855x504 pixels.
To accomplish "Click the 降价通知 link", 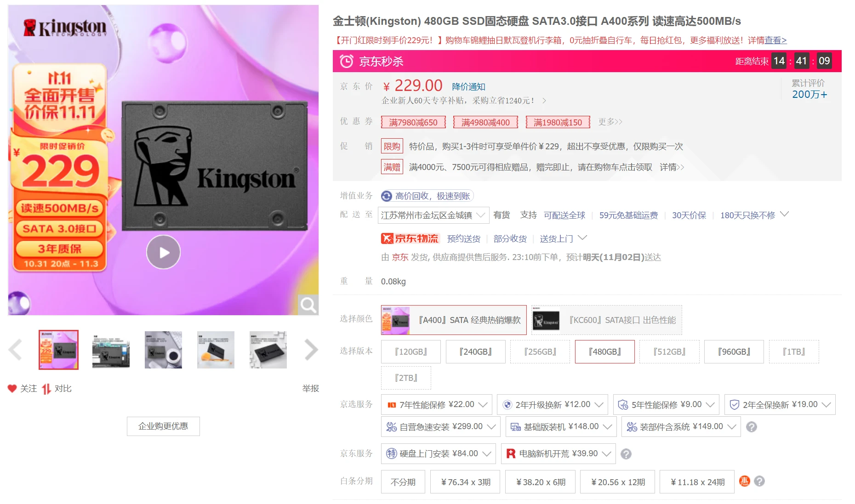I will (x=468, y=87).
